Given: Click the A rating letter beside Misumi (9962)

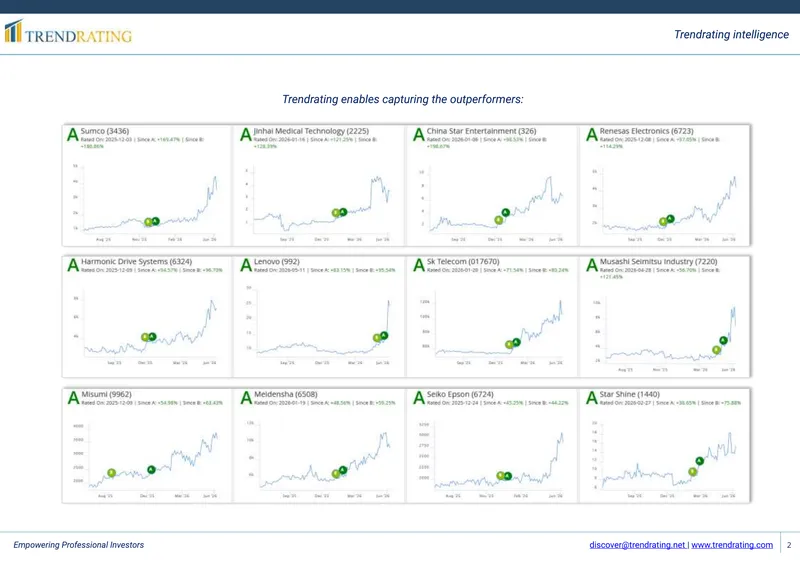Looking at the screenshot, I should pos(73,398).
